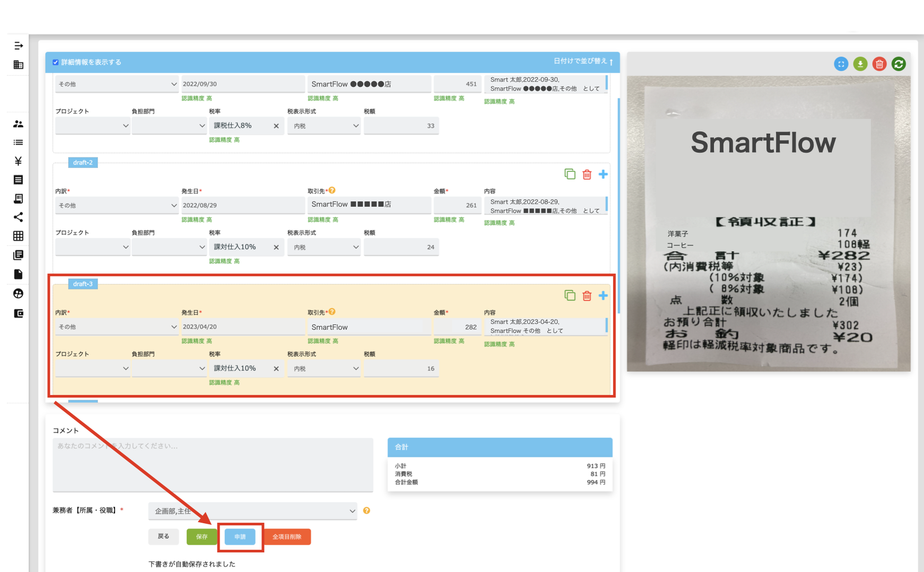Click the 合計金額 994 円 value
The width and height of the screenshot is (924, 572).
pos(596,482)
